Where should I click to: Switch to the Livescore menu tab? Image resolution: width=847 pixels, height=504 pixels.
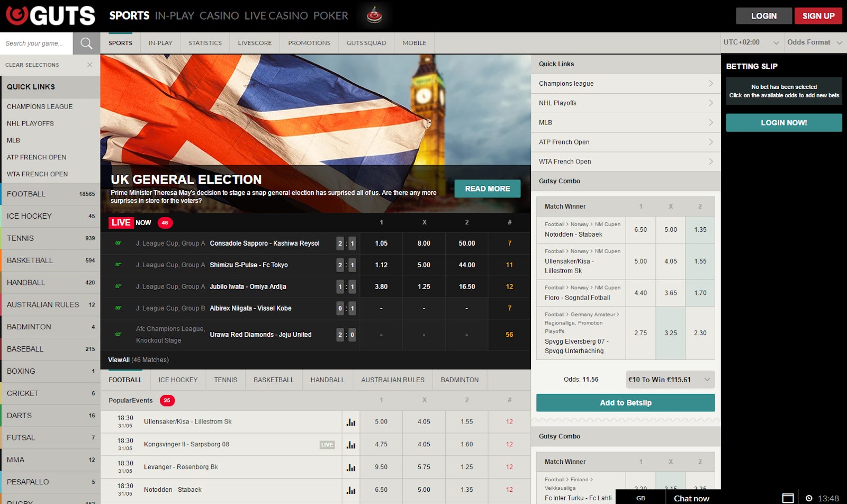tap(255, 43)
